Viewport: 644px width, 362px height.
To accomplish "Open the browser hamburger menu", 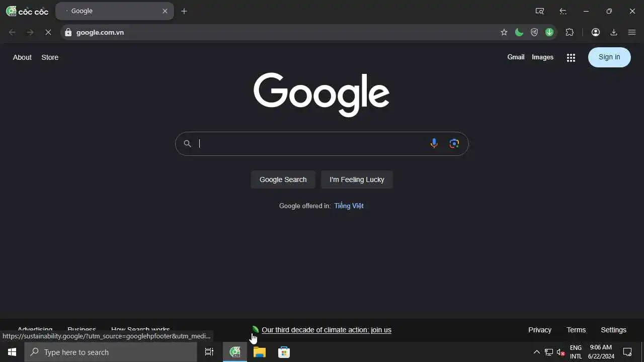I will tap(632, 32).
